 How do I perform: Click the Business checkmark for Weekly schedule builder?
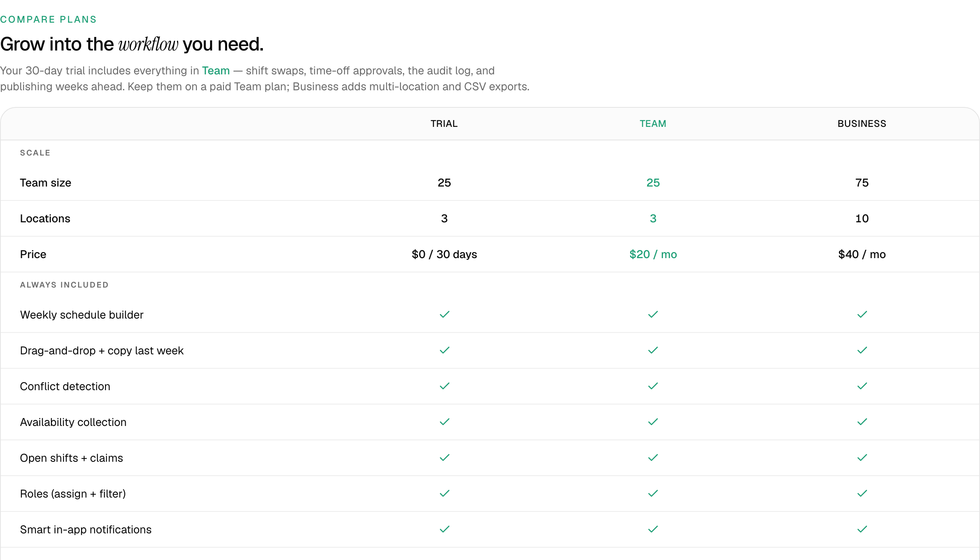coord(862,315)
